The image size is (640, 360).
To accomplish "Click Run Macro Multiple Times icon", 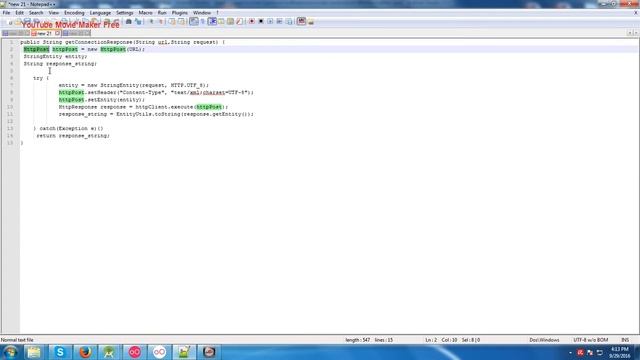I will 280,21.
